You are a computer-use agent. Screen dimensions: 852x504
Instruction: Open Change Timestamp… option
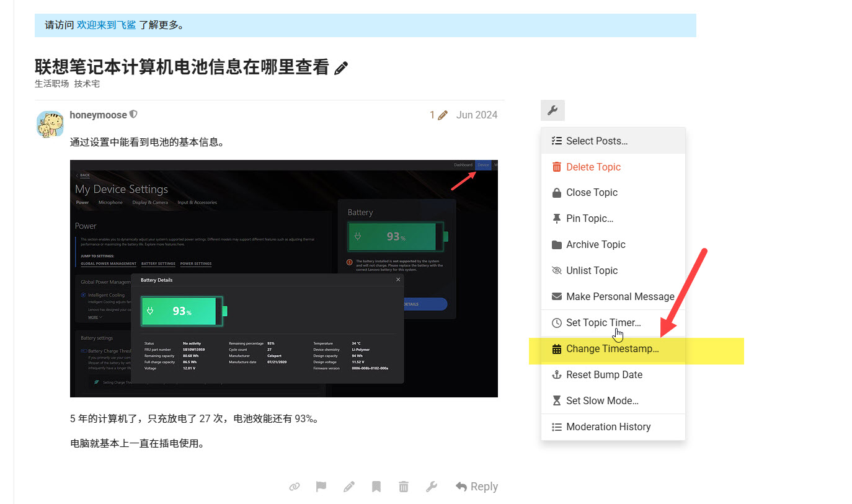(x=613, y=348)
